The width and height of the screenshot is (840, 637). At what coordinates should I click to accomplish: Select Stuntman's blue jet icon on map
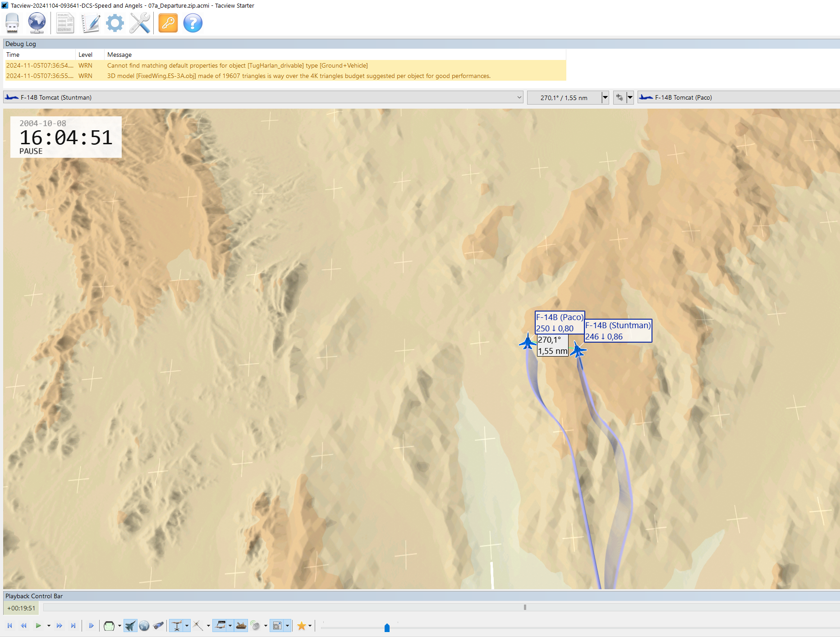point(578,349)
